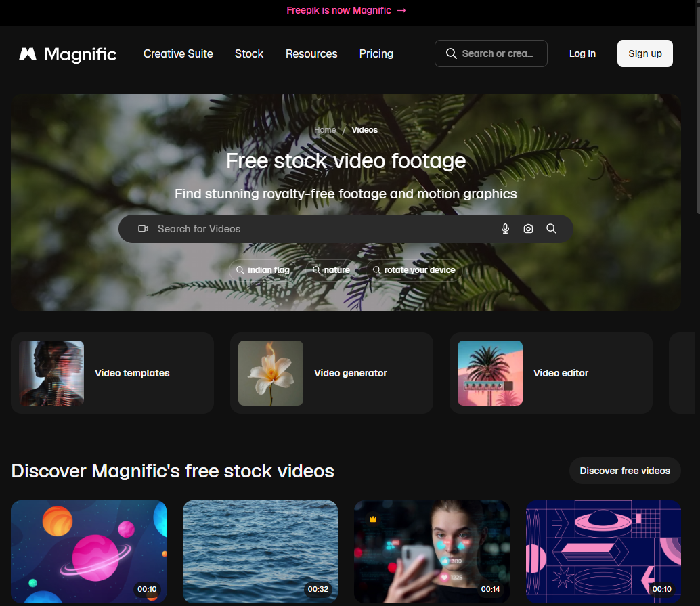Click the voice search microphone icon

click(505, 229)
